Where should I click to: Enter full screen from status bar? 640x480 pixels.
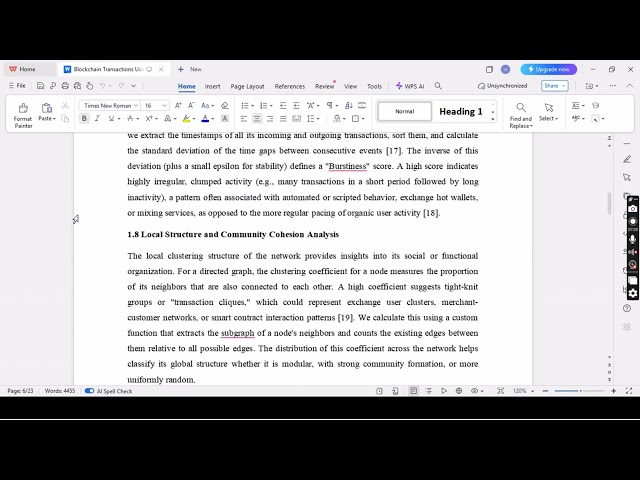pyautogui.click(x=629, y=391)
